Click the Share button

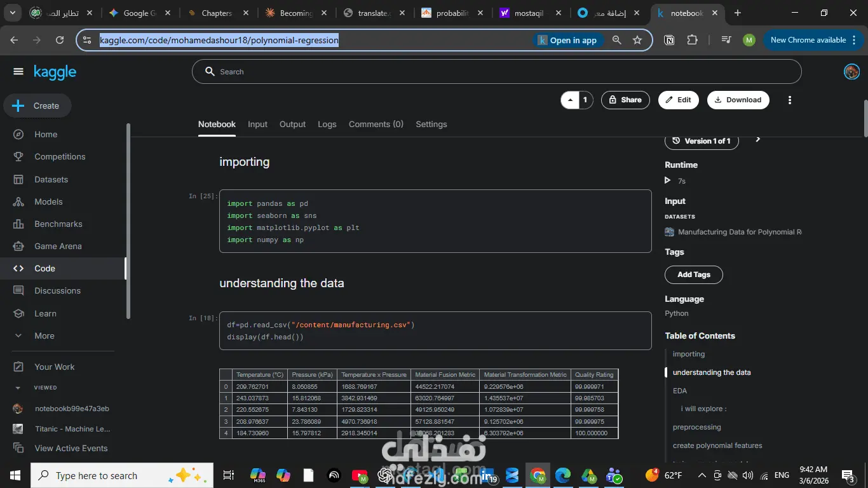(625, 100)
